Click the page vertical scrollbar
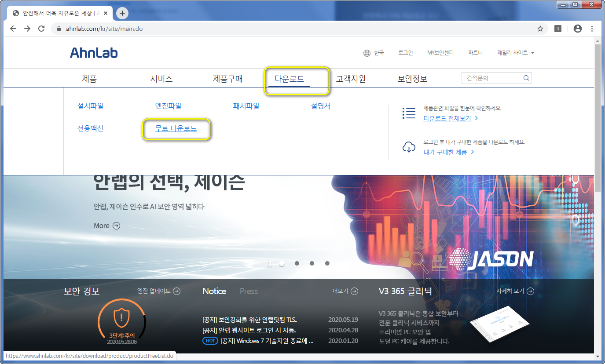Image resolution: width=605 pixels, height=364 pixels. [x=598, y=117]
